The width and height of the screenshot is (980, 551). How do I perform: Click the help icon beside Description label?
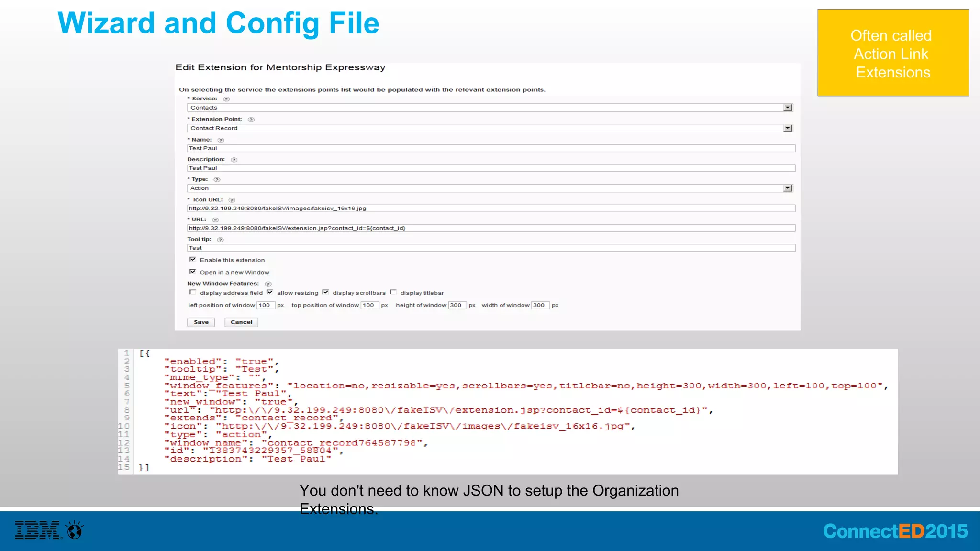[234, 160]
